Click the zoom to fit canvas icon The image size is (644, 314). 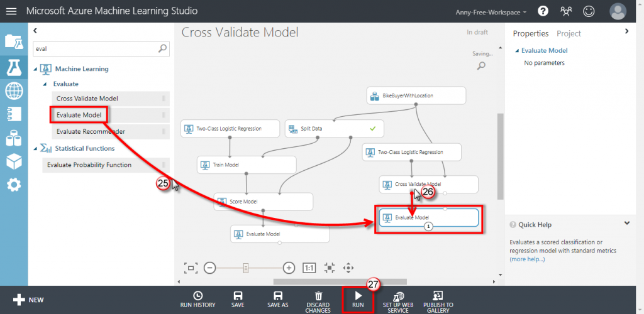pyautogui.click(x=191, y=268)
